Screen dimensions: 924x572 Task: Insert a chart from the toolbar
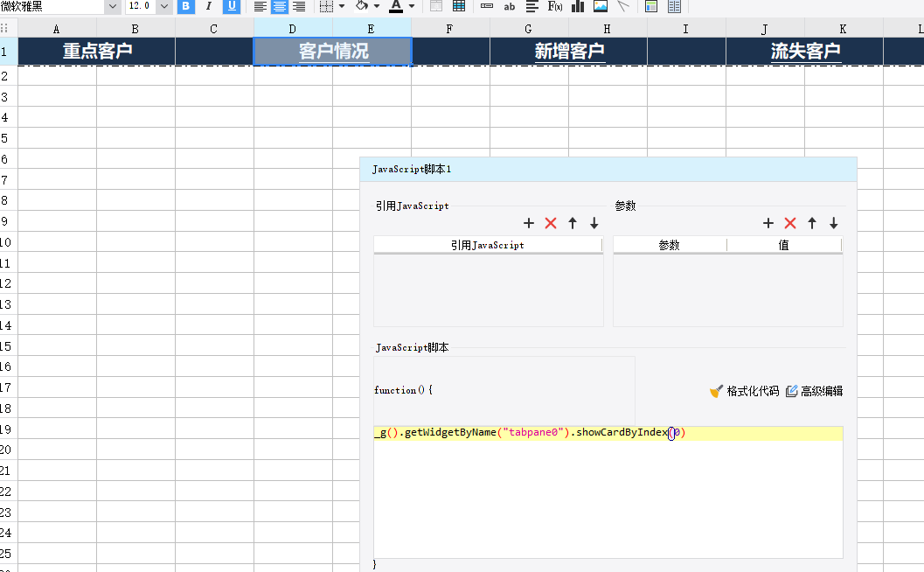tap(578, 6)
